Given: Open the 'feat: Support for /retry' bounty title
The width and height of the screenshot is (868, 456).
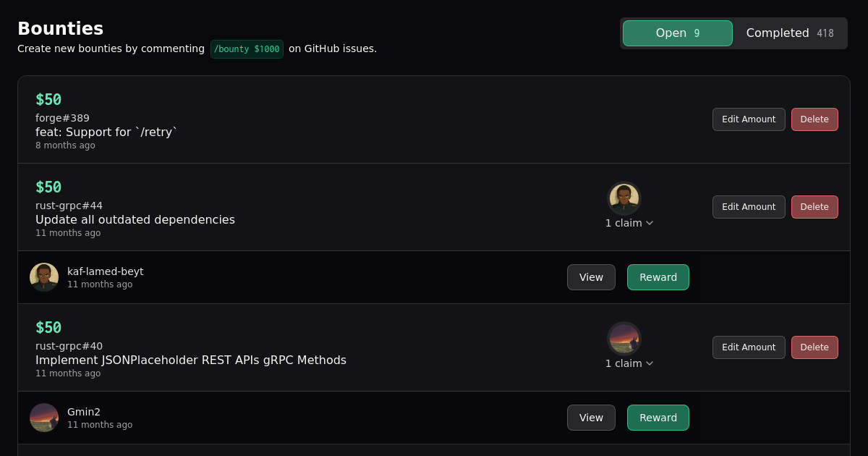Looking at the screenshot, I should tap(106, 132).
